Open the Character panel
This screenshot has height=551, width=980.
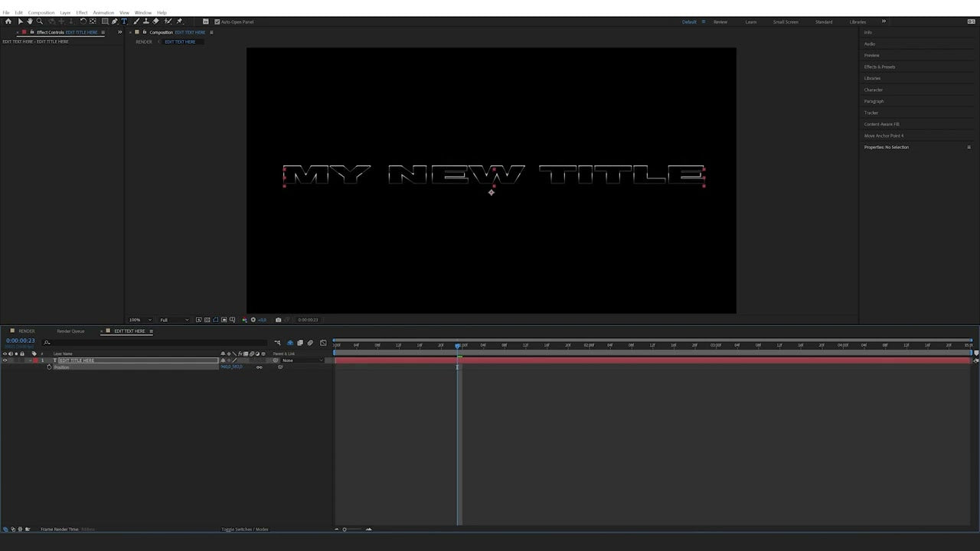(x=874, y=90)
